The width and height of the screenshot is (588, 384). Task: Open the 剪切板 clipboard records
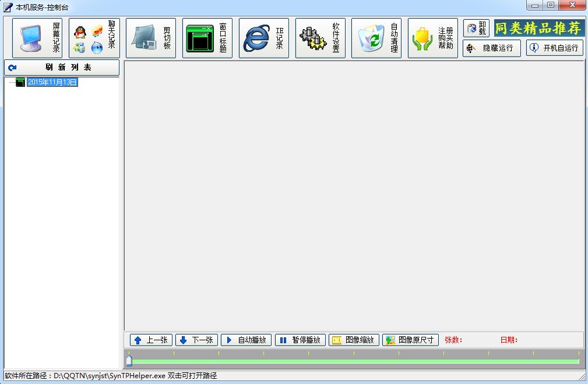[151, 38]
